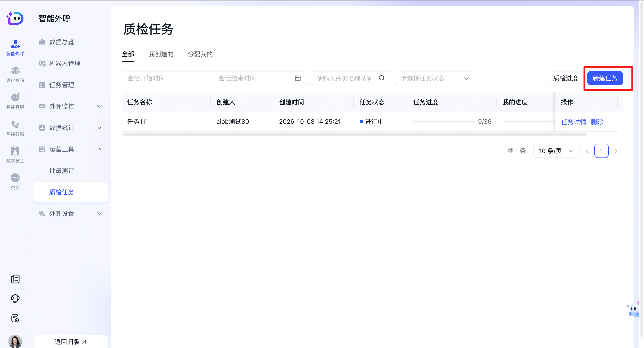Click 质检进度 button
This screenshot has height=348, width=644.
click(565, 78)
